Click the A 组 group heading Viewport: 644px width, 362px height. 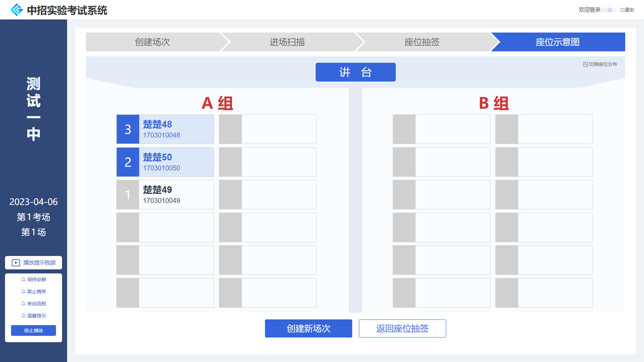tap(217, 103)
